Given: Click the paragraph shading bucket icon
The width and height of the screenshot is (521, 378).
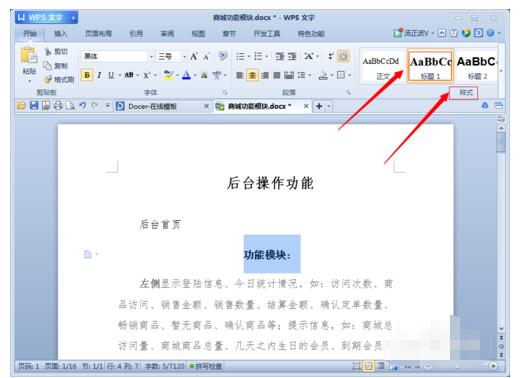Looking at the screenshot, I should [323, 75].
